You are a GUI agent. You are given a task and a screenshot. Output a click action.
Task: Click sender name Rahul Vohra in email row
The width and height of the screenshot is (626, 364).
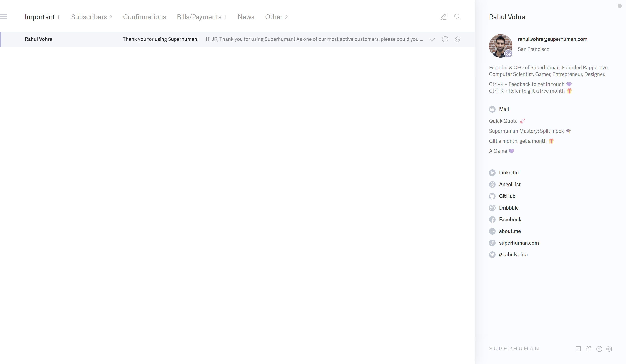click(38, 39)
